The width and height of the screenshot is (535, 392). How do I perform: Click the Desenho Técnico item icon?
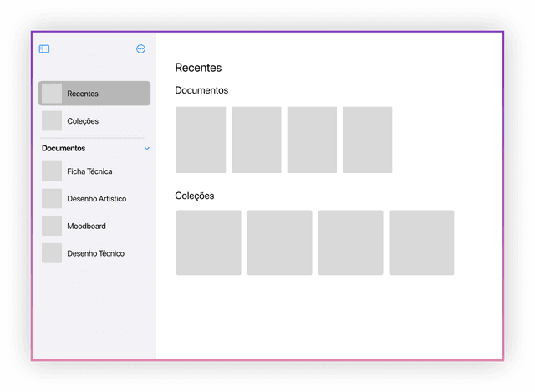pos(52,253)
